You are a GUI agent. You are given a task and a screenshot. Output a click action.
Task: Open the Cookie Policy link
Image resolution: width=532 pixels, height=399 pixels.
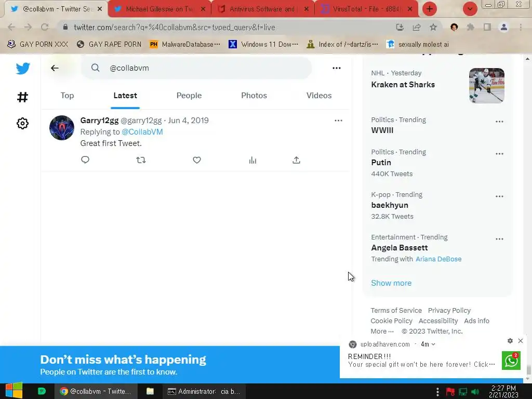[x=391, y=321]
